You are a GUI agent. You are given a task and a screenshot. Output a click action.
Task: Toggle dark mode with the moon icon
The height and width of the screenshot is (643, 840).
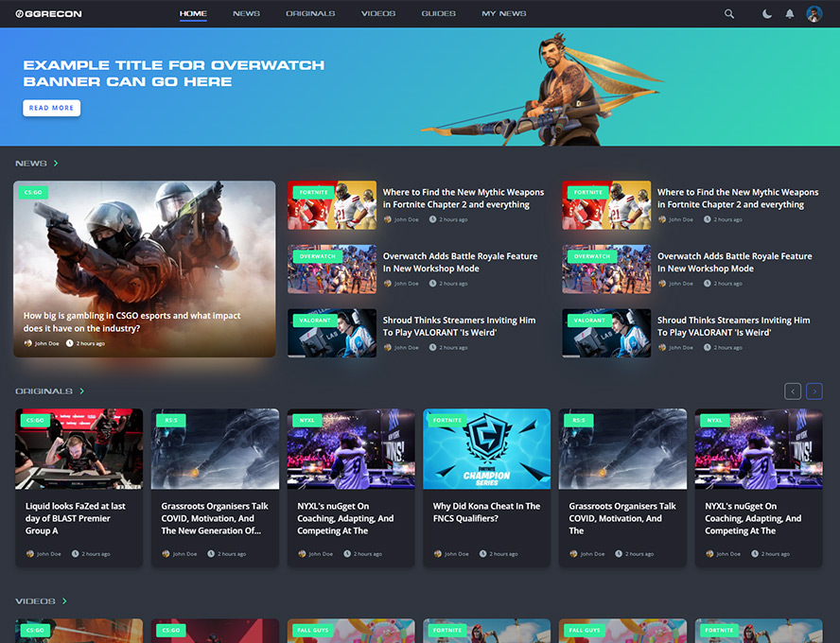pyautogui.click(x=766, y=14)
